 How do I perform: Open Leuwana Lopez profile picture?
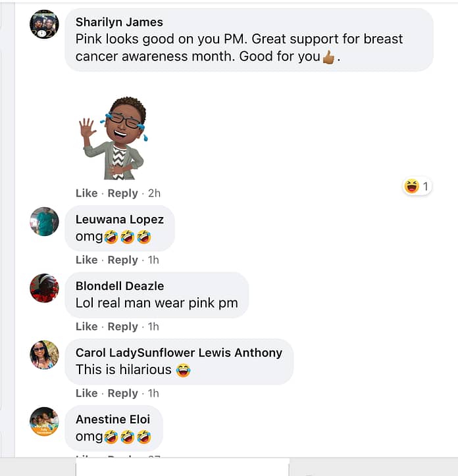click(x=44, y=222)
